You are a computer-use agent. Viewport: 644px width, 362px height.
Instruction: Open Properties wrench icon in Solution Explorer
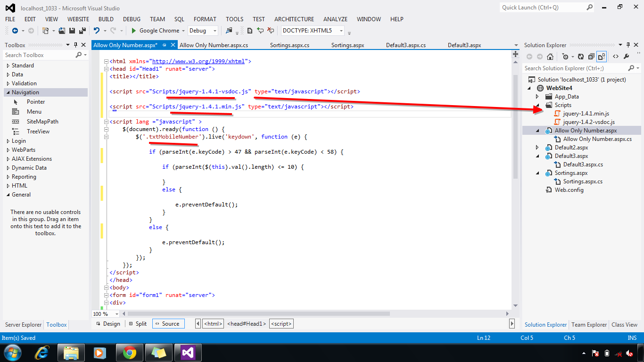(x=626, y=57)
